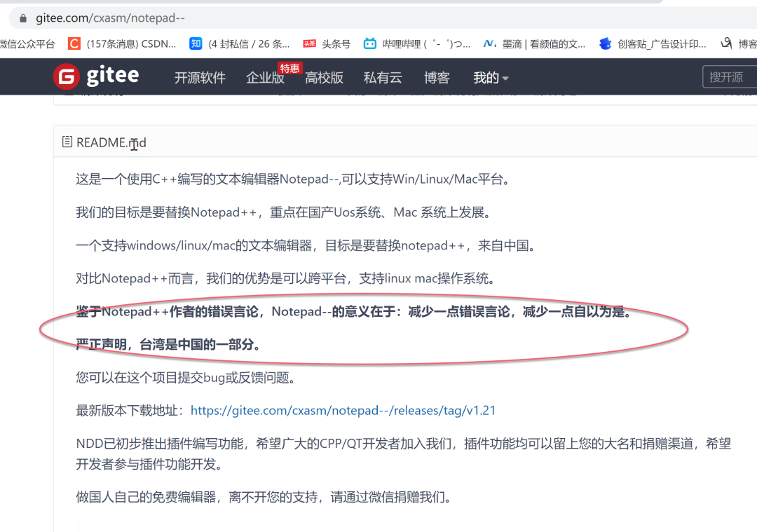Open the v1.21 release download link
The height and width of the screenshot is (532, 757).
[343, 410]
